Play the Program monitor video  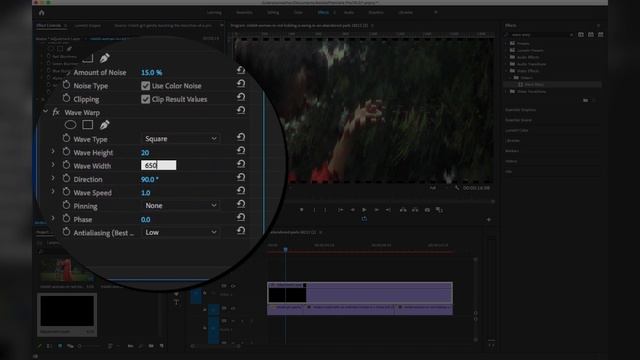(364, 210)
